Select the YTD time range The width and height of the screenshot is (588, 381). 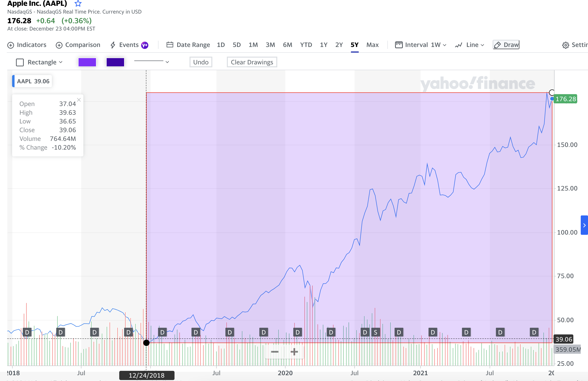coord(306,45)
